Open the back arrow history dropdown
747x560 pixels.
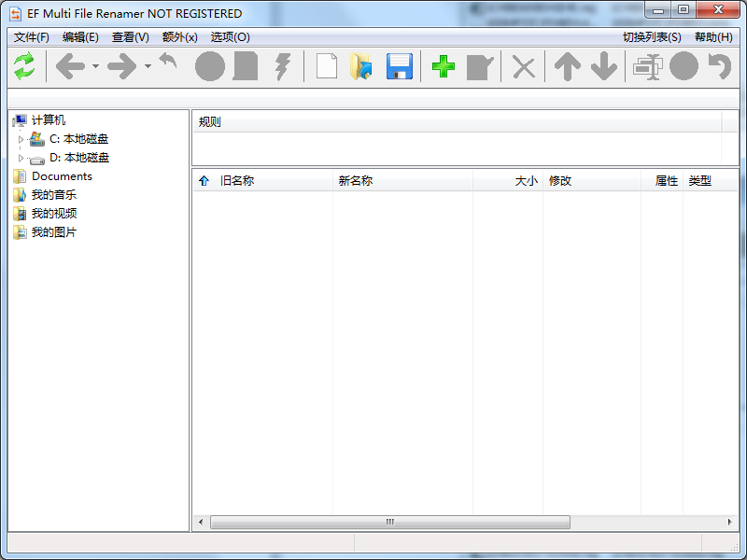pyautogui.click(x=95, y=66)
